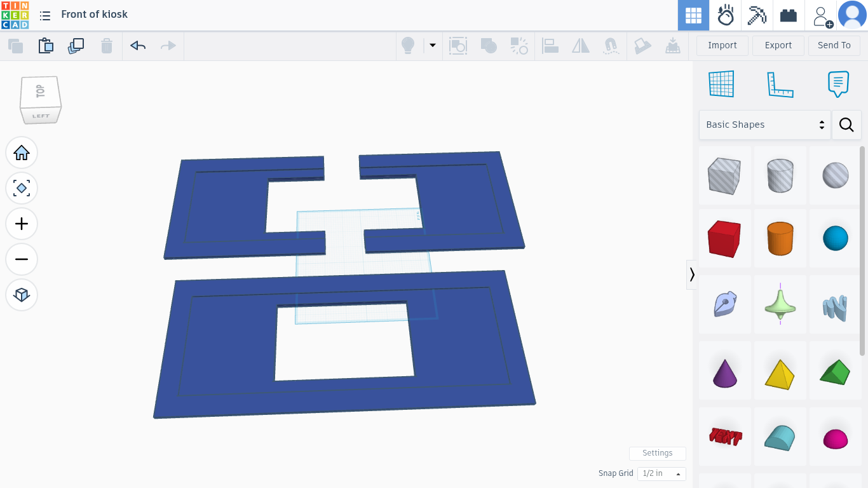The width and height of the screenshot is (868, 488).
Task: Pick the orange Cylinder shape
Action: pyautogui.click(x=780, y=239)
